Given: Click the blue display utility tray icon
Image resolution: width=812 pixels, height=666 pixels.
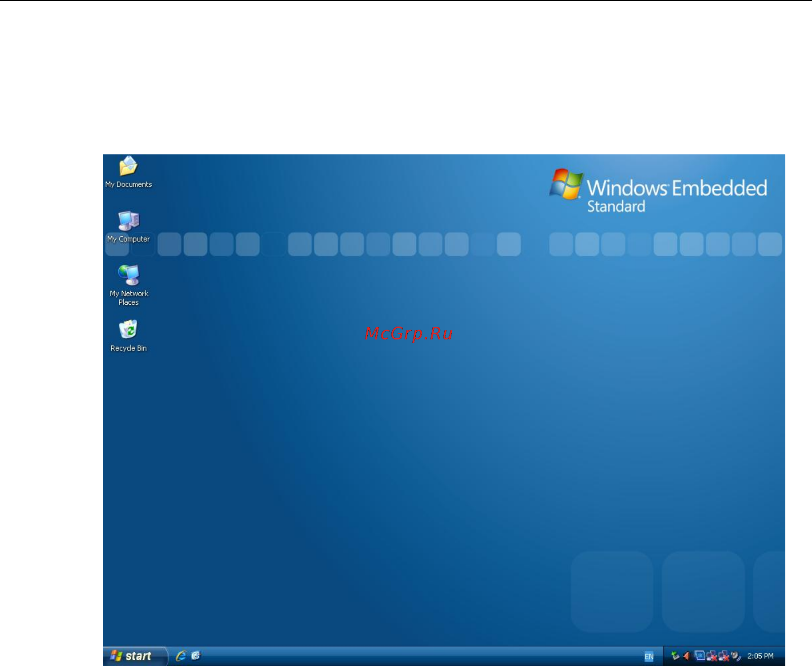Looking at the screenshot, I should [699, 656].
